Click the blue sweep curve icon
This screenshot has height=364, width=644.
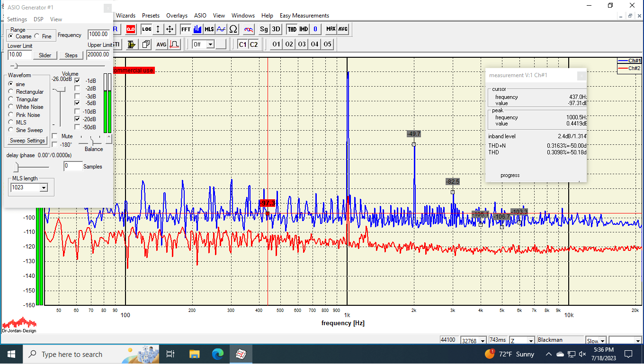click(x=221, y=29)
